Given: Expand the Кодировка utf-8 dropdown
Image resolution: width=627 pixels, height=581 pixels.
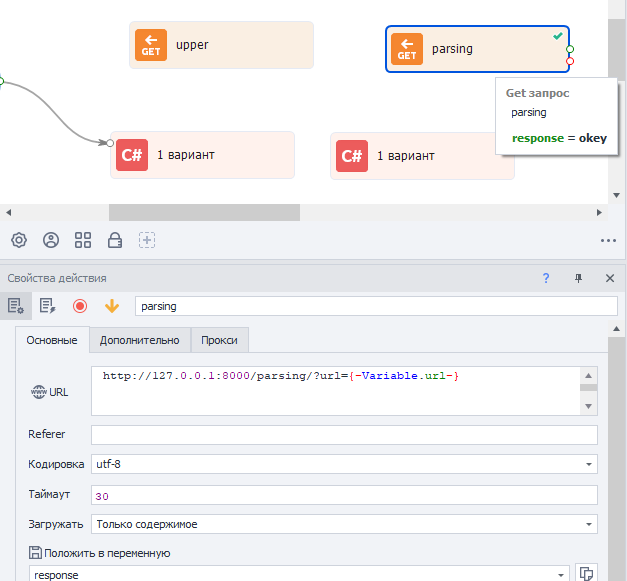Looking at the screenshot, I should coord(589,464).
